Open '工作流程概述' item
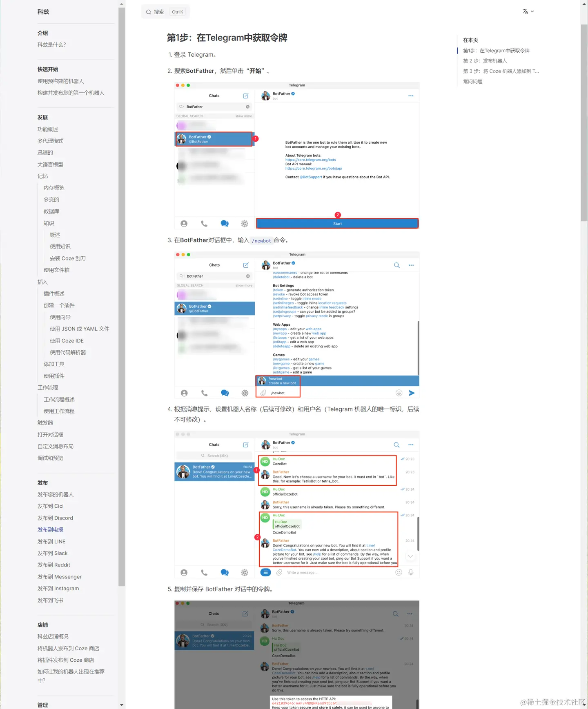 59,400
